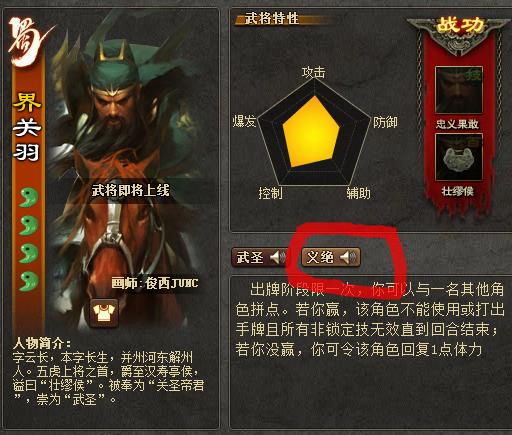Play the 义绝 skill voice speaker icon
The height and width of the screenshot is (435, 512).
[348, 258]
